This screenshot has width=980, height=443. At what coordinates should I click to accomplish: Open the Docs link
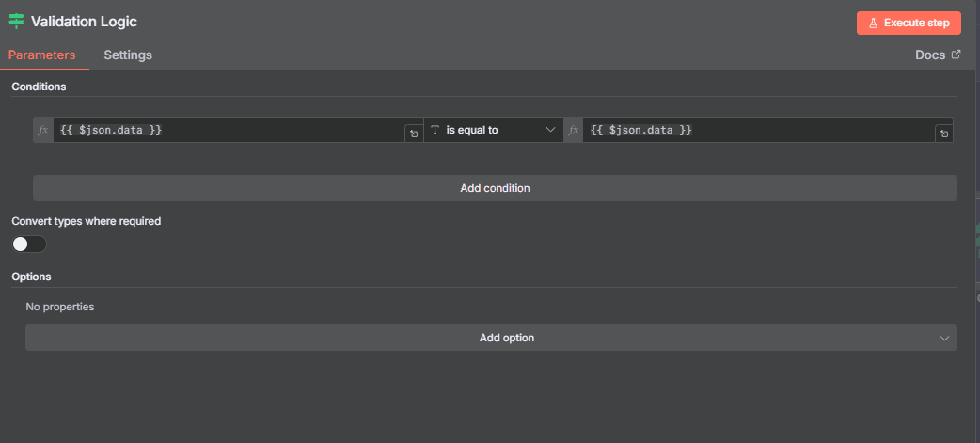(938, 55)
